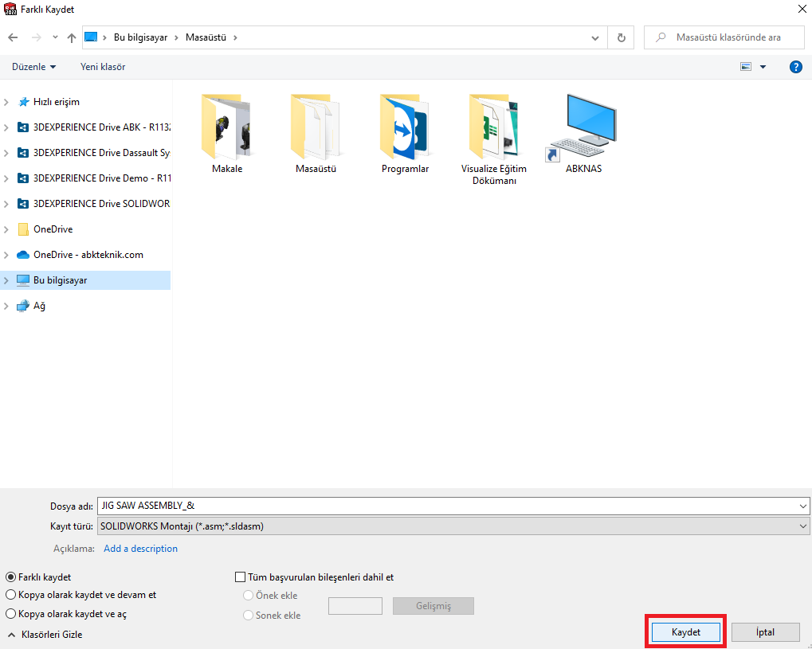Refresh the Masaüstü folder view
This screenshot has height=649, width=812.
coord(622,37)
